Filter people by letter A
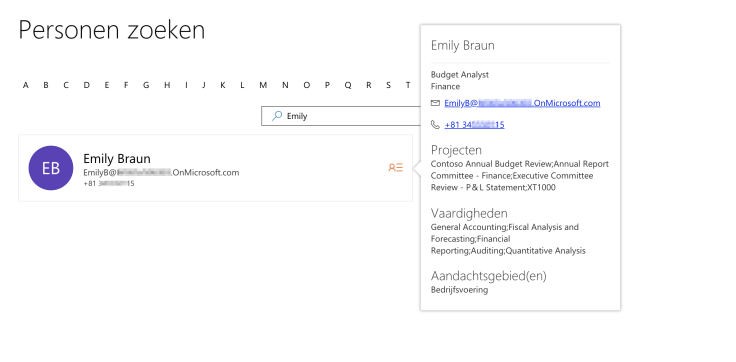 point(25,85)
